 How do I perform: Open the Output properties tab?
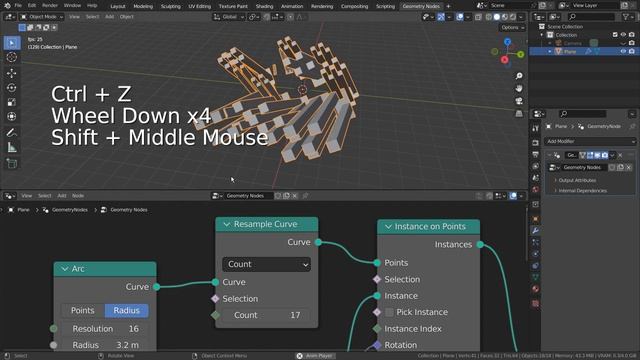536,154
